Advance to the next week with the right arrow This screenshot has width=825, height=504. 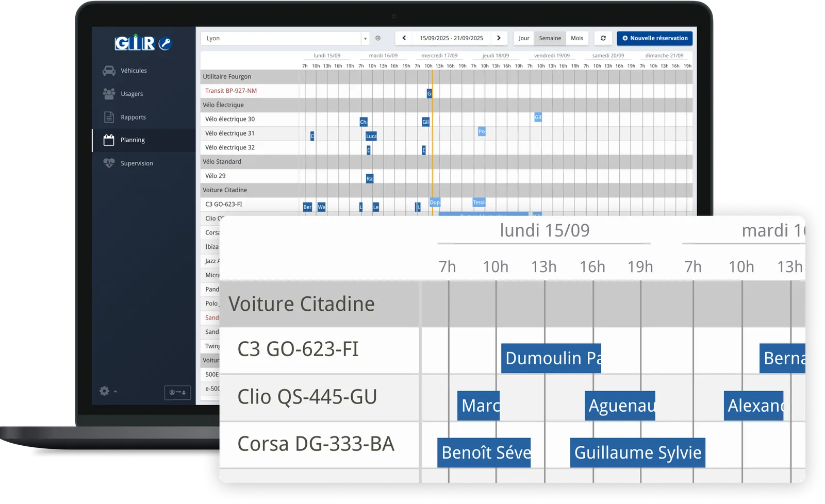click(499, 38)
